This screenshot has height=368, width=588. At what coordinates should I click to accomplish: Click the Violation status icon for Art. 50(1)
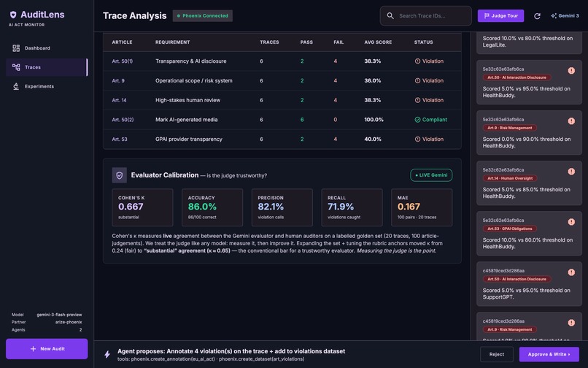click(417, 61)
